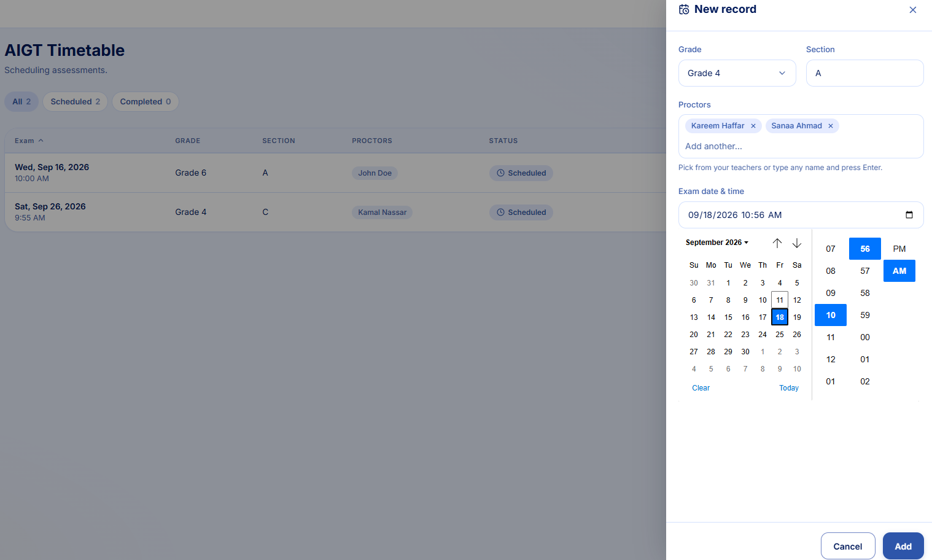Open the calendar picker icon in date field
The image size is (932, 560).
pos(909,215)
